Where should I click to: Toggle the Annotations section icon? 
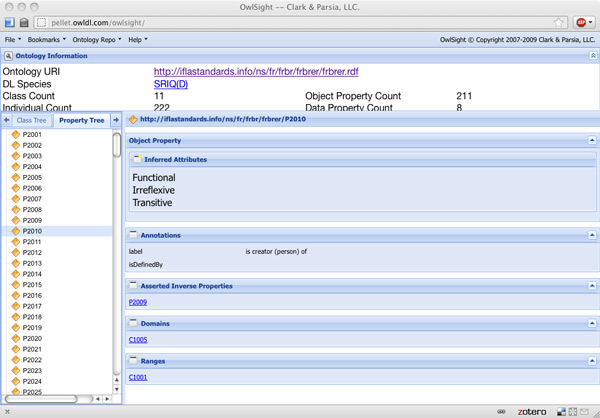click(x=133, y=235)
